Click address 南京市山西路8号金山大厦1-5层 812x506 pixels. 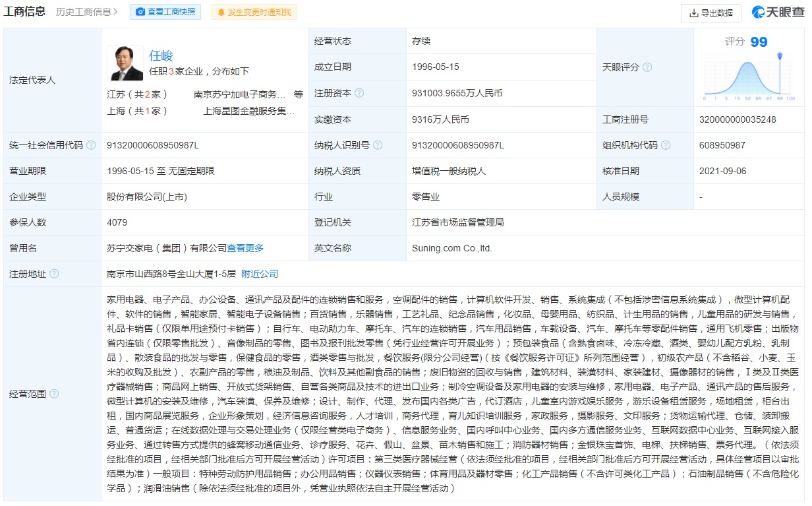coord(171,274)
